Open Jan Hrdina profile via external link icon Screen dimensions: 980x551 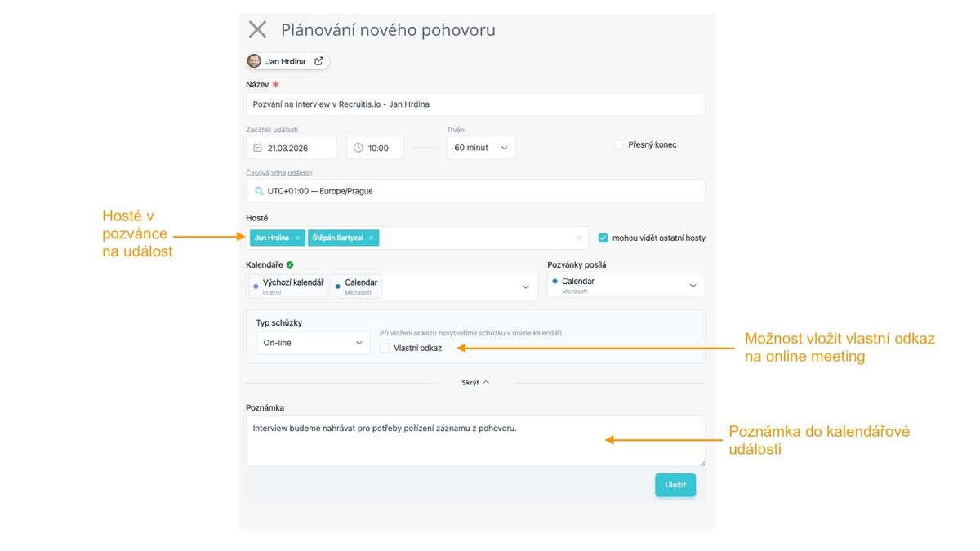(319, 61)
